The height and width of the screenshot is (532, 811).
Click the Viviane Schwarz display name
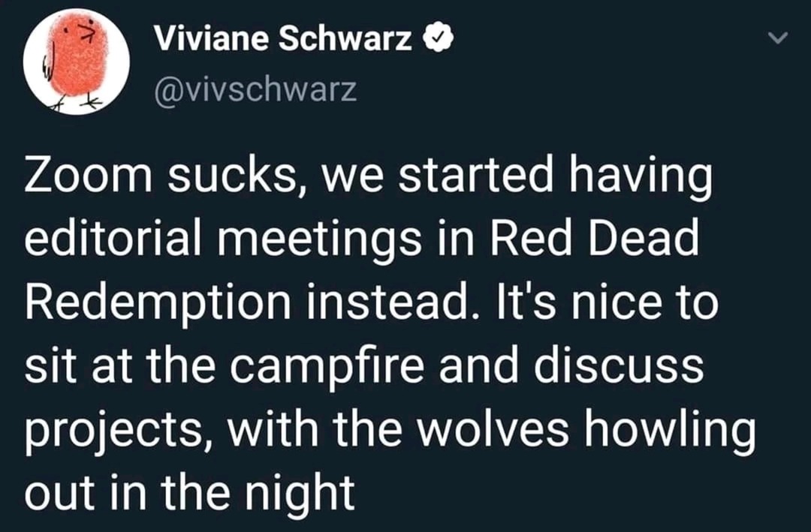(x=283, y=38)
